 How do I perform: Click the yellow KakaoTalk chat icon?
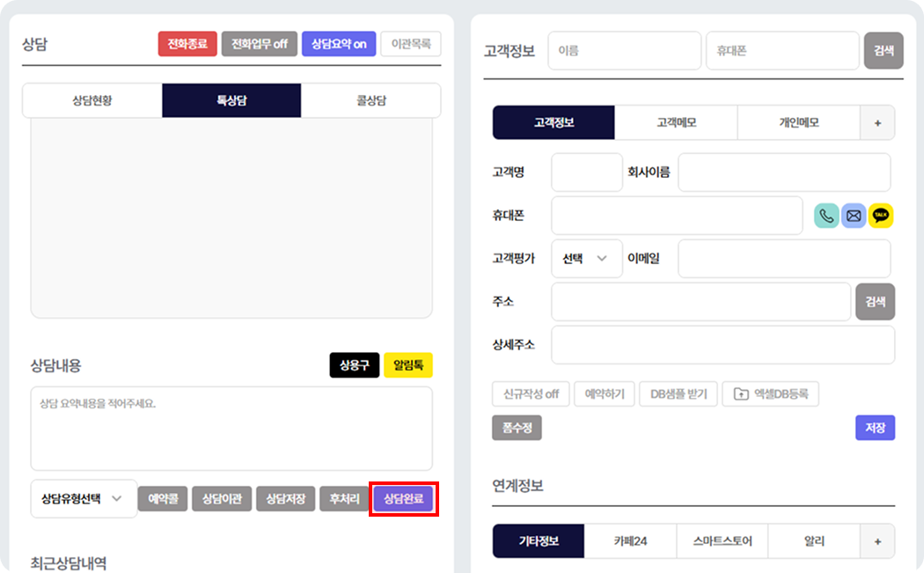[x=881, y=216]
